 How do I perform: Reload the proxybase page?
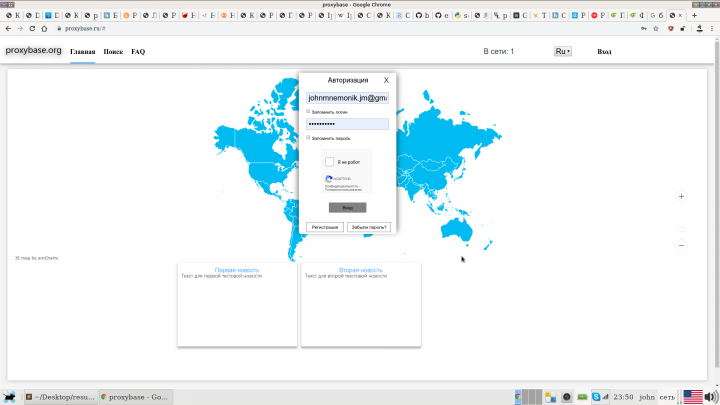pos(32,28)
